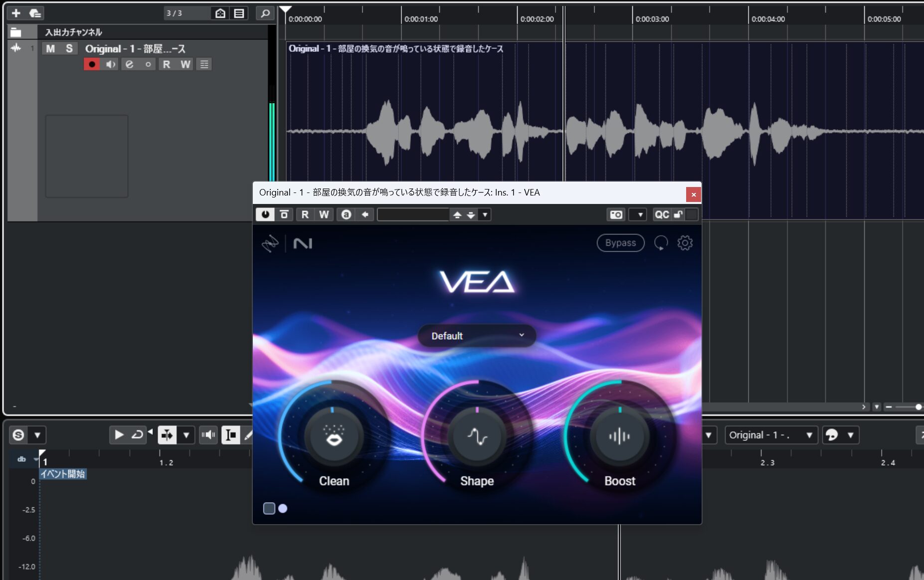
Task: Click the square icon at VEA bottom left
Action: pos(269,508)
